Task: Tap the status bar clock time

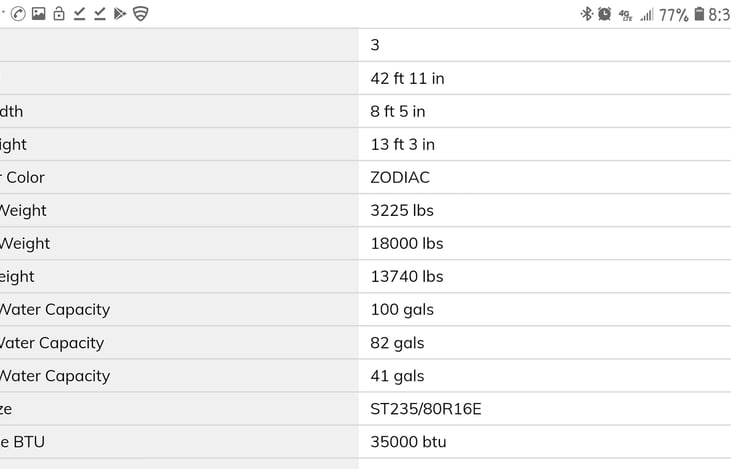Action: (x=719, y=15)
